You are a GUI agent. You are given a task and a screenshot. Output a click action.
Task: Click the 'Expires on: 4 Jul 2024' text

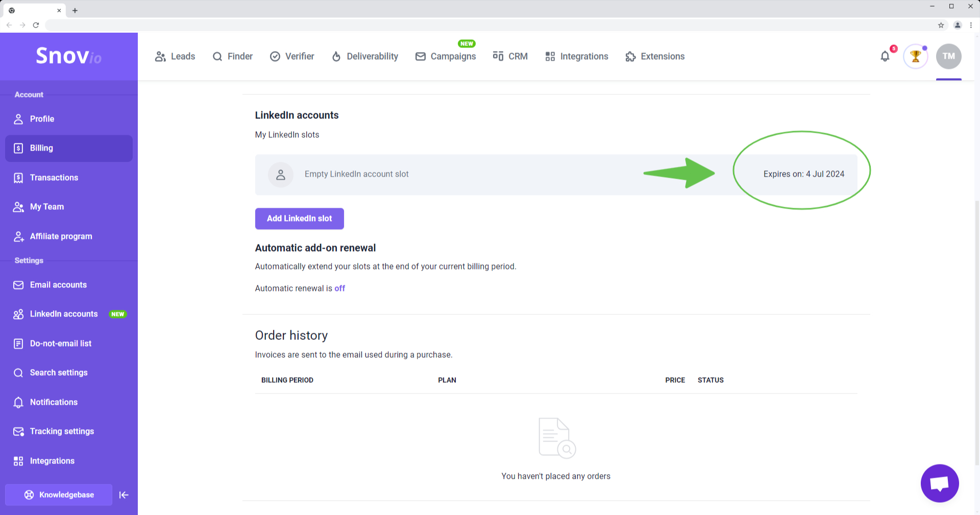[804, 174]
